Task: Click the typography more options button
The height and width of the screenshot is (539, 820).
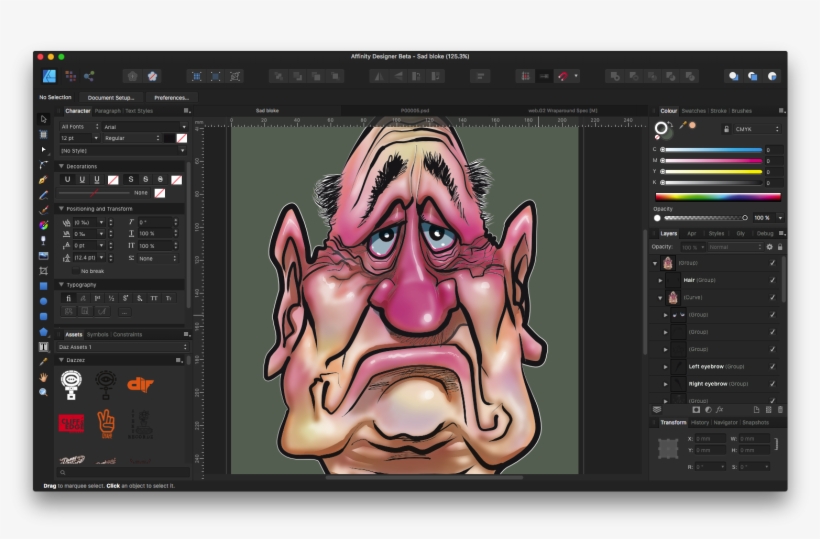Action: point(124,312)
